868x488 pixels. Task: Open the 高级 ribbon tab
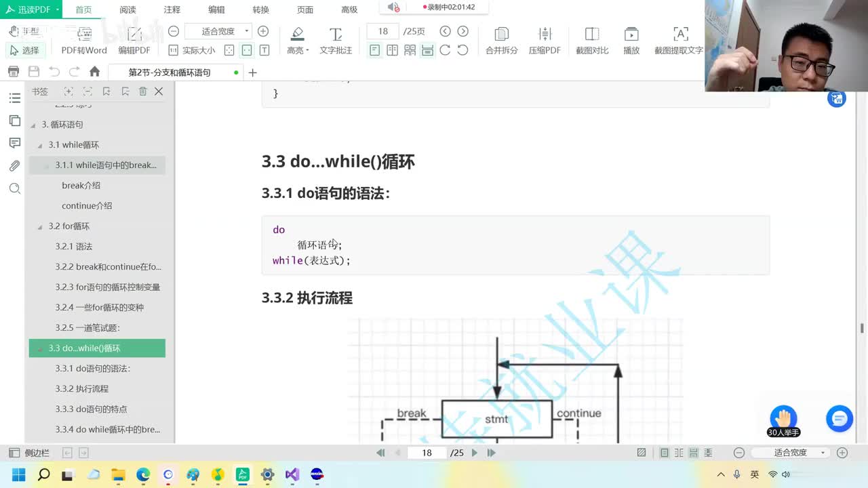(x=349, y=9)
